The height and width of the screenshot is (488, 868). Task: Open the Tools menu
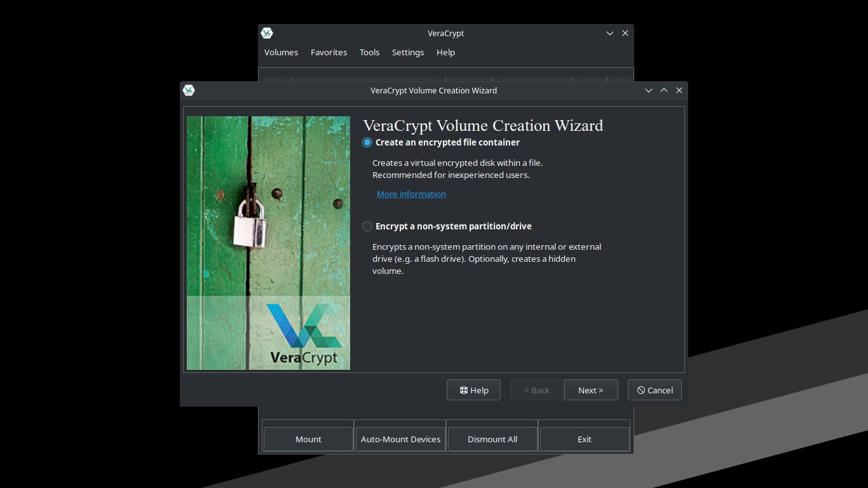pyautogui.click(x=369, y=52)
